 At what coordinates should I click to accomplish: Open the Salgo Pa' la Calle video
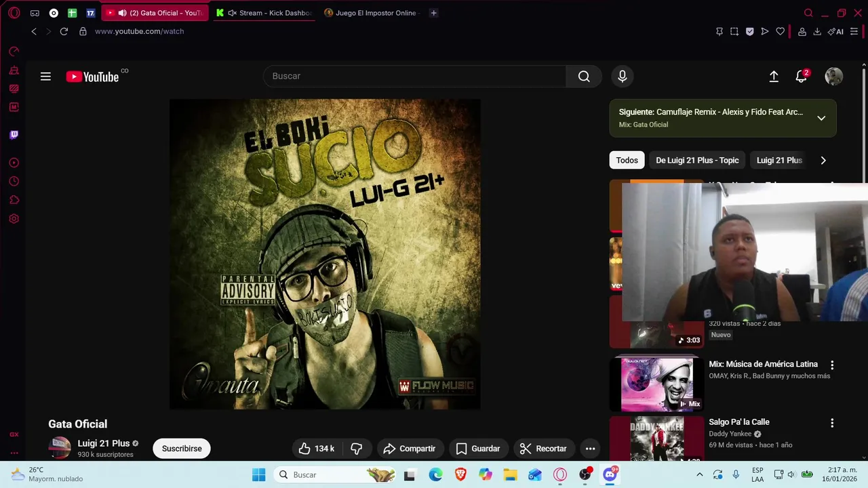[739, 422]
